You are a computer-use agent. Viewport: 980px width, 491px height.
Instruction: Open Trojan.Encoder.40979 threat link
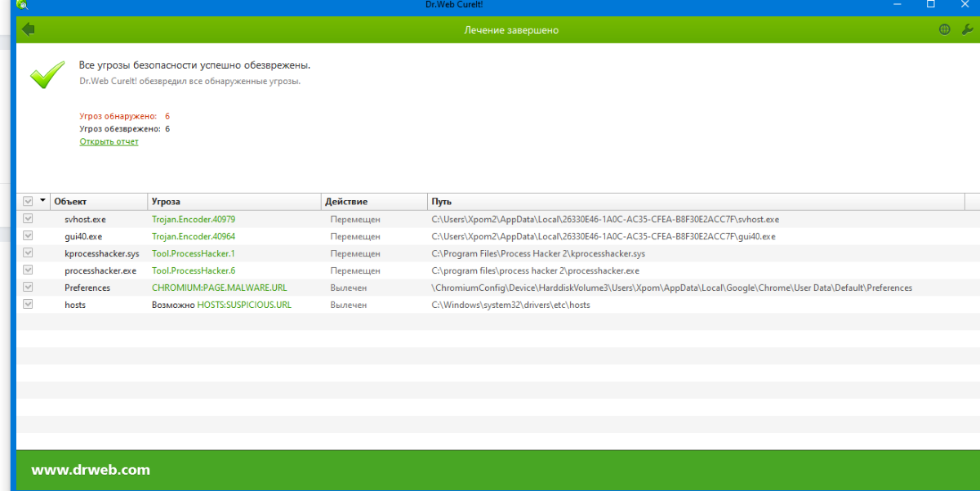(x=194, y=220)
